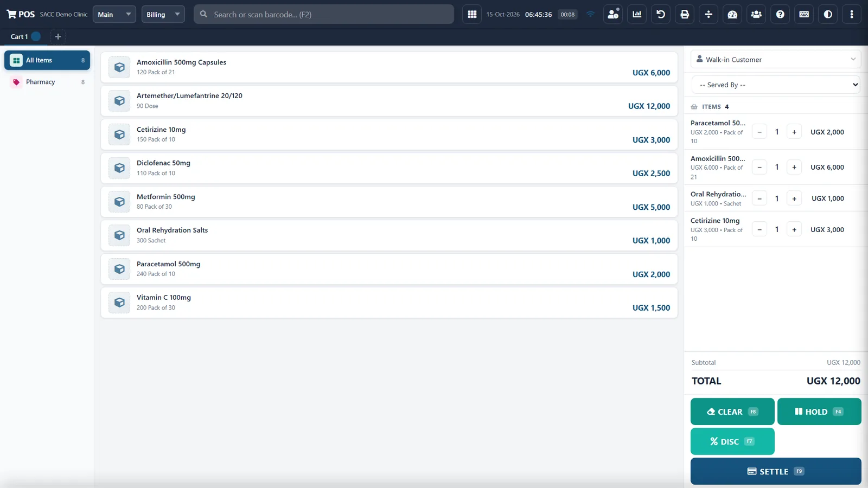
Task: Click the undo/refresh arrow icon
Action: [x=661, y=15]
